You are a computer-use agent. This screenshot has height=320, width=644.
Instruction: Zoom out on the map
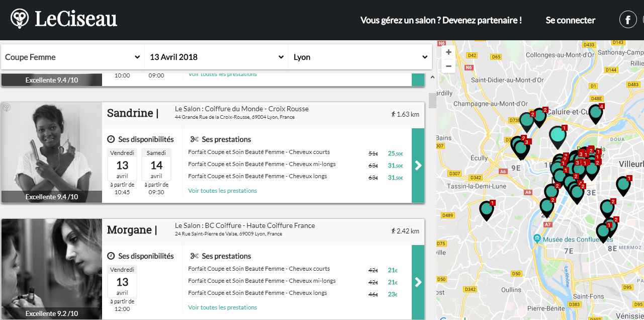448,66
